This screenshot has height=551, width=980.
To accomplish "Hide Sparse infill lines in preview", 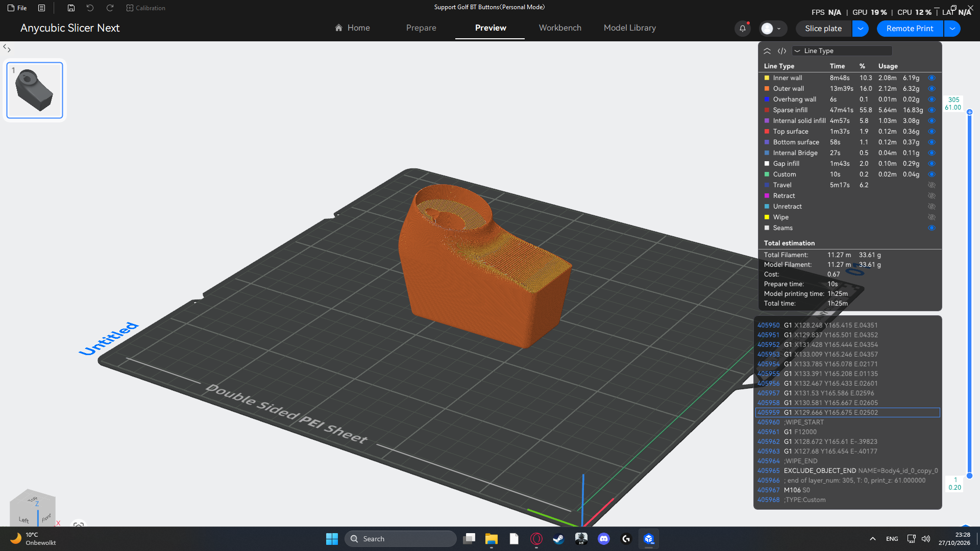I will (x=932, y=110).
